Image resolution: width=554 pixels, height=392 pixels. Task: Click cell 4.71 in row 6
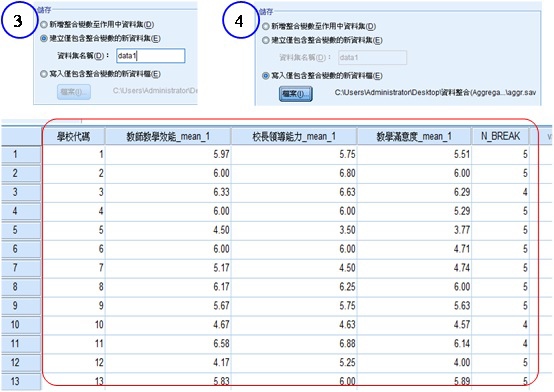coord(414,249)
